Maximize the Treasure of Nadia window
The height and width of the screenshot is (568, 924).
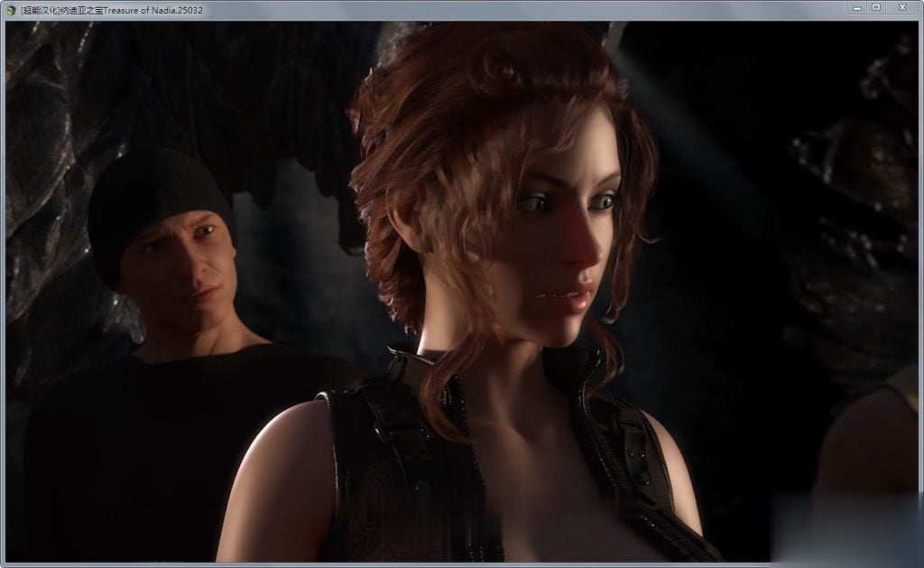(x=876, y=7)
